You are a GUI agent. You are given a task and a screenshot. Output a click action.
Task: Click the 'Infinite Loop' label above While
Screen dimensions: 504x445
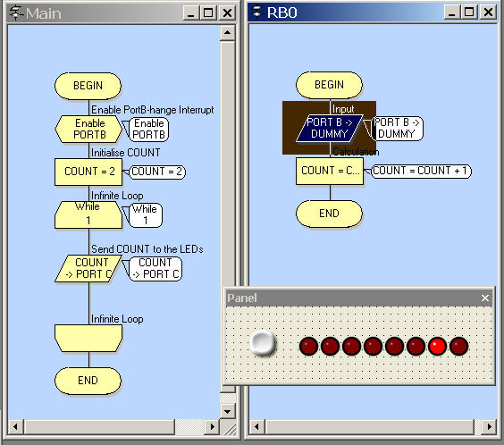pyautogui.click(x=117, y=196)
